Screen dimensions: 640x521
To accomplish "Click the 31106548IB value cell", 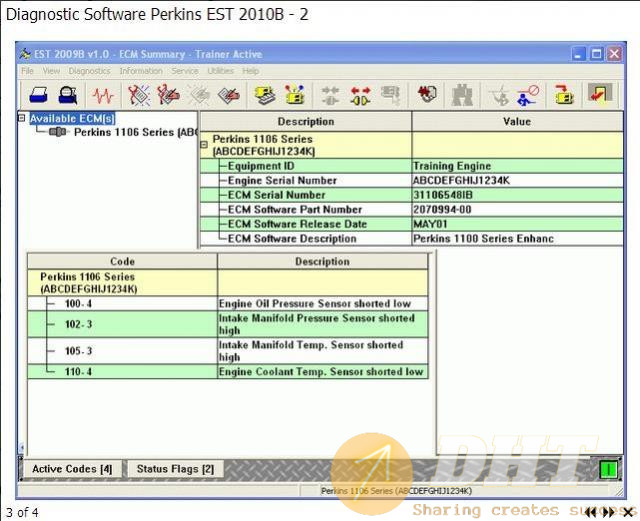I will point(517,195).
